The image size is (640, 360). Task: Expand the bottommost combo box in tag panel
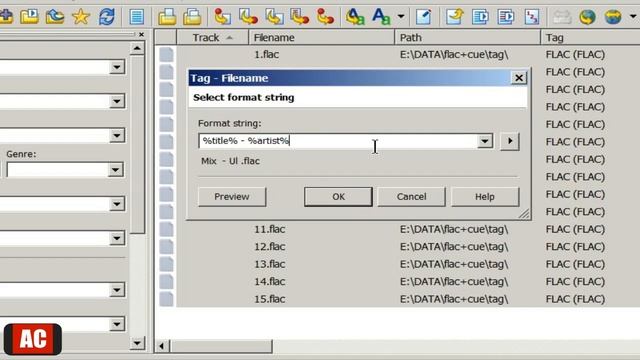click(x=117, y=324)
